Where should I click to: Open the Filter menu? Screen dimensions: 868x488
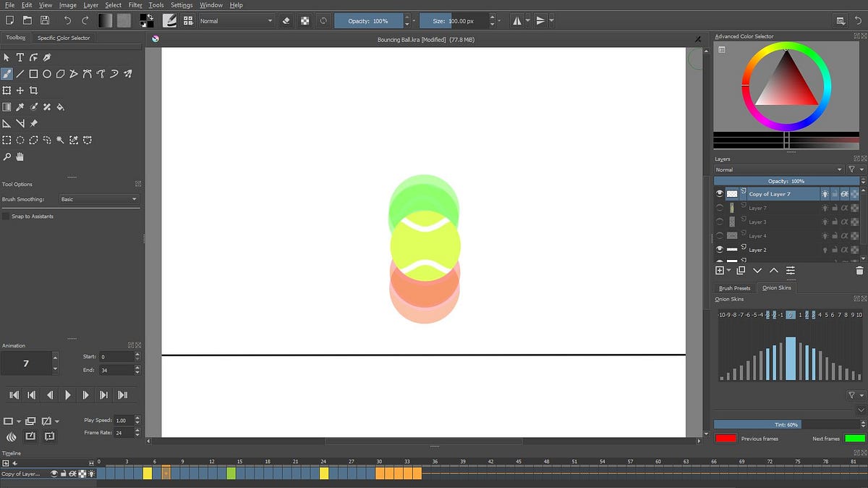135,5
